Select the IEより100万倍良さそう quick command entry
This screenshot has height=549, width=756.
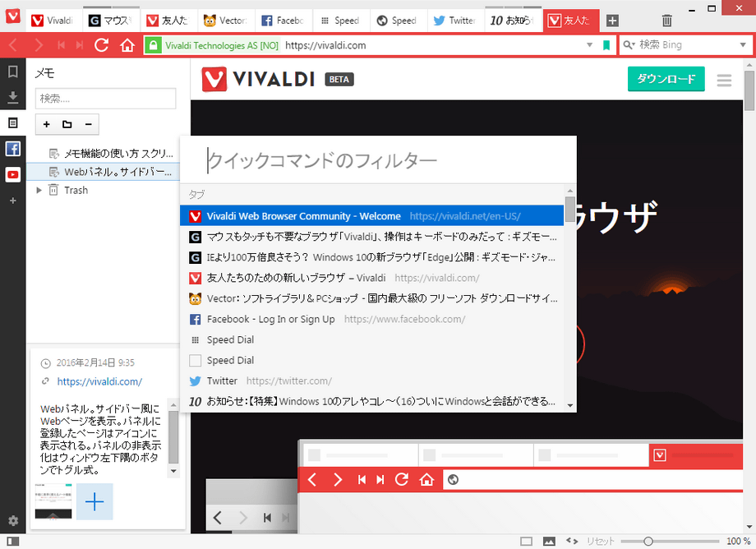pyautogui.click(x=371, y=257)
